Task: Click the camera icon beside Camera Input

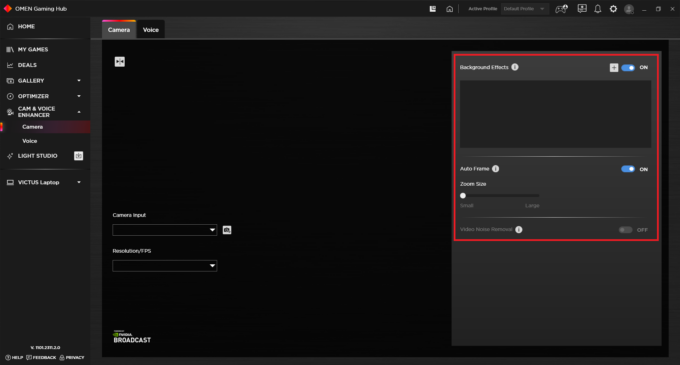Action: [227, 230]
